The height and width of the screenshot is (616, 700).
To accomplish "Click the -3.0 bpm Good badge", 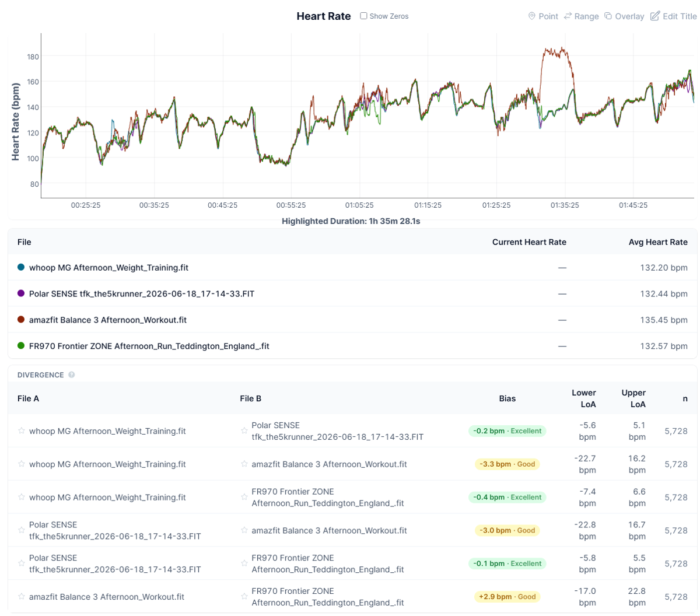I will 507,531.
